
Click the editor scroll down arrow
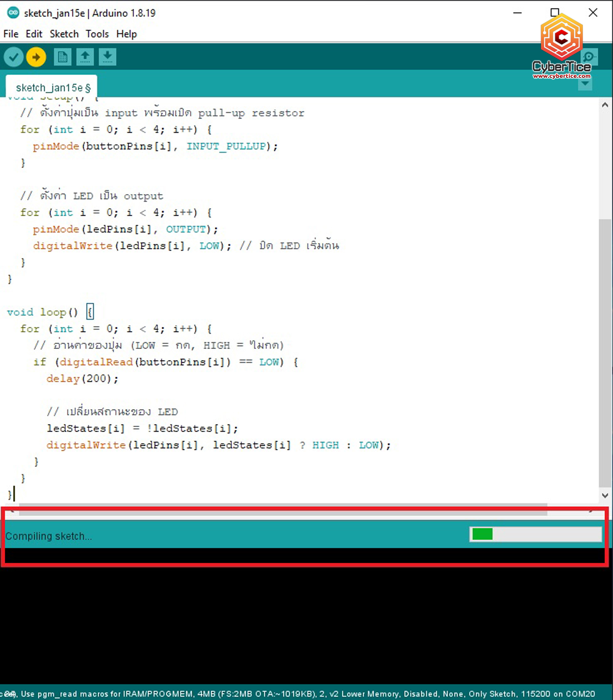605,495
